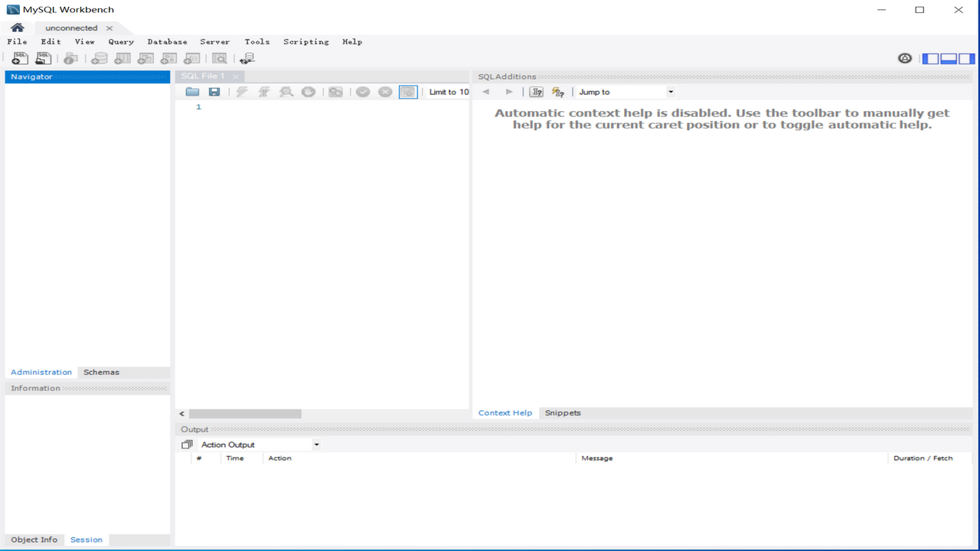The image size is (980, 551).
Task: Click the Home tab icon
Action: coord(17,27)
